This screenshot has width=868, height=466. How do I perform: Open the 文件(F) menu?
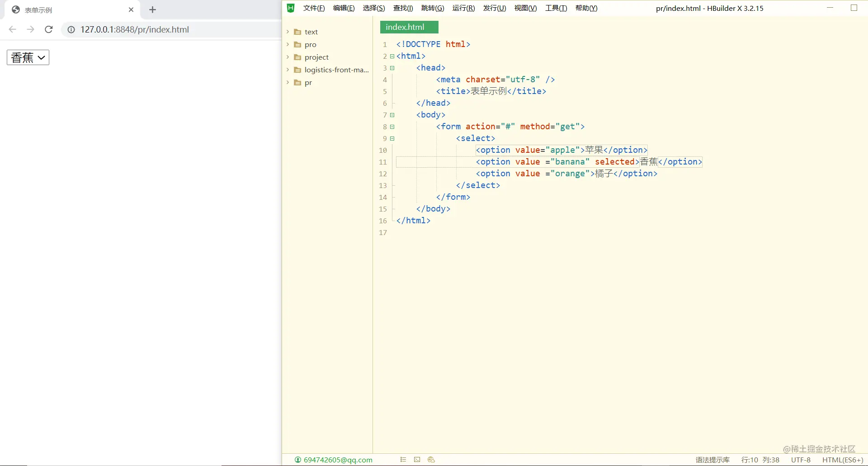click(314, 8)
